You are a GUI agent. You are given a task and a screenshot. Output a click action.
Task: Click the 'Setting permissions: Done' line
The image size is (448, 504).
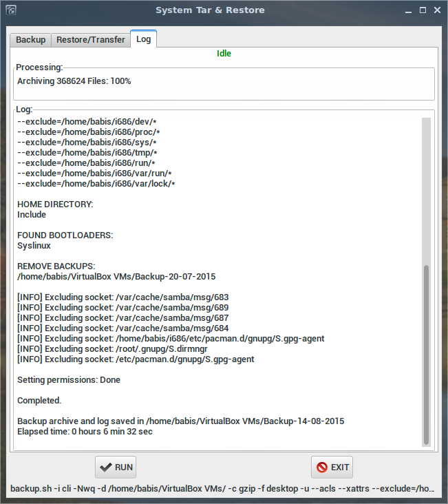coord(69,380)
